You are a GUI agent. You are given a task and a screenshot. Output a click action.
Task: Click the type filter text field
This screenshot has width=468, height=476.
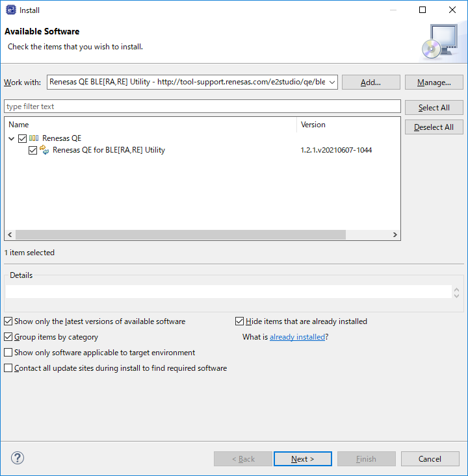point(202,106)
